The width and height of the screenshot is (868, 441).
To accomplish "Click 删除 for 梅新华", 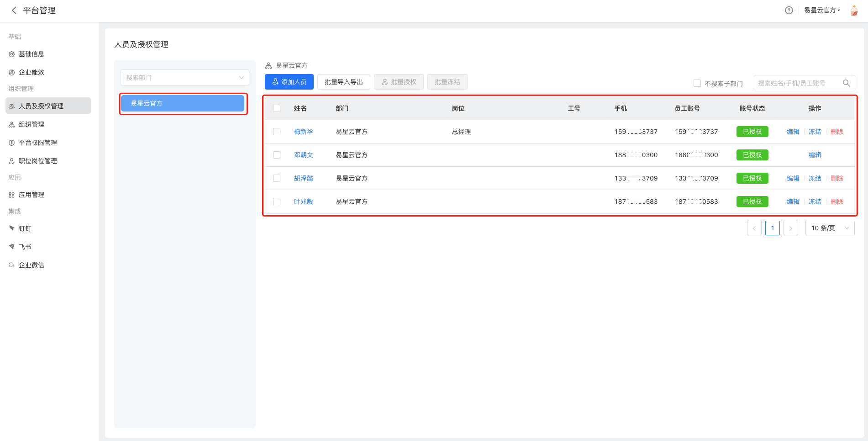I will [837, 132].
